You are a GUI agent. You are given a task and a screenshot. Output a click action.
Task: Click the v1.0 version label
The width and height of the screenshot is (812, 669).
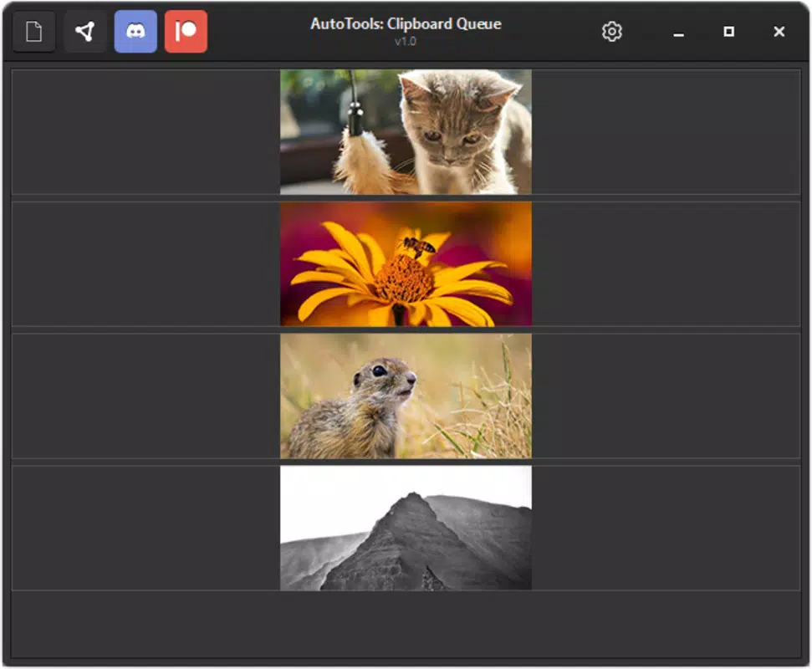[406, 42]
